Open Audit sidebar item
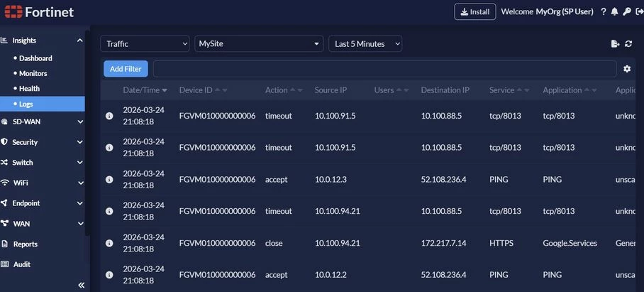The width and height of the screenshot is (644, 292). coord(22,264)
